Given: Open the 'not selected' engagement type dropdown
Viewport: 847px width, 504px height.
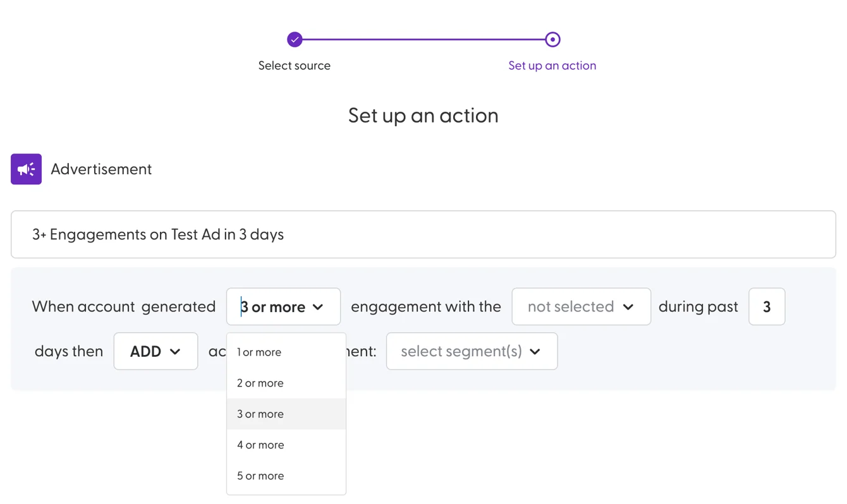Looking at the screenshot, I should 581,306.
